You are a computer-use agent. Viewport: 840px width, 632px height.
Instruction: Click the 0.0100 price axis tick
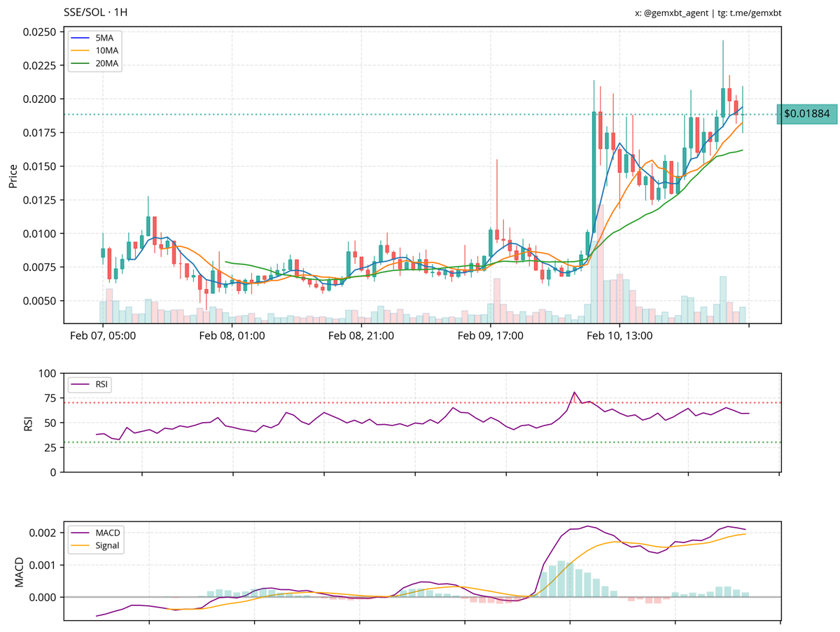(x=41, y=233)
